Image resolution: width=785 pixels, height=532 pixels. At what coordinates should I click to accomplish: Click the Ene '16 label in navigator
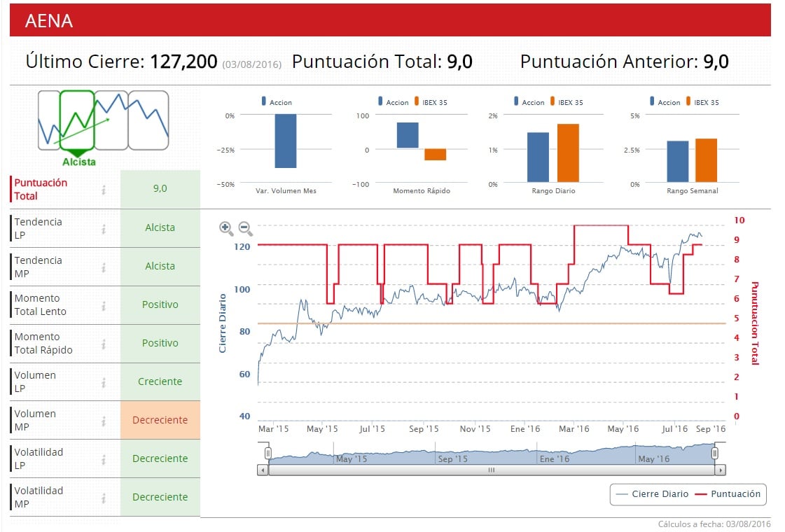554,459
